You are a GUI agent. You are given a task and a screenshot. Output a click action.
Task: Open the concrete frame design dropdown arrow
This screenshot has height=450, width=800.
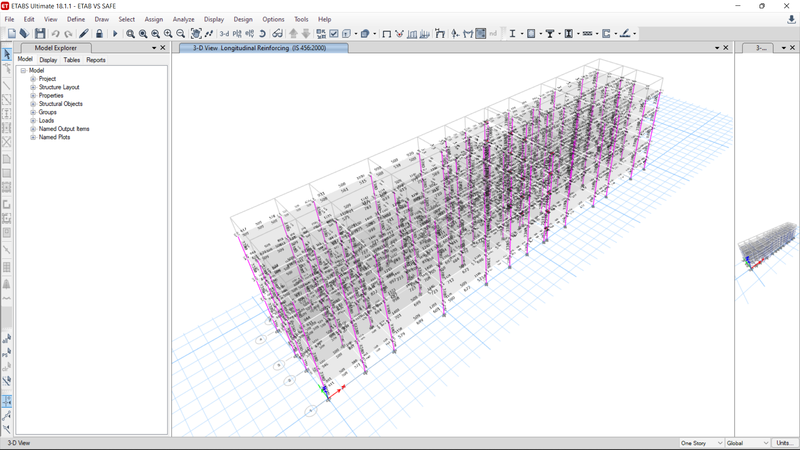(x=540, y=34)
